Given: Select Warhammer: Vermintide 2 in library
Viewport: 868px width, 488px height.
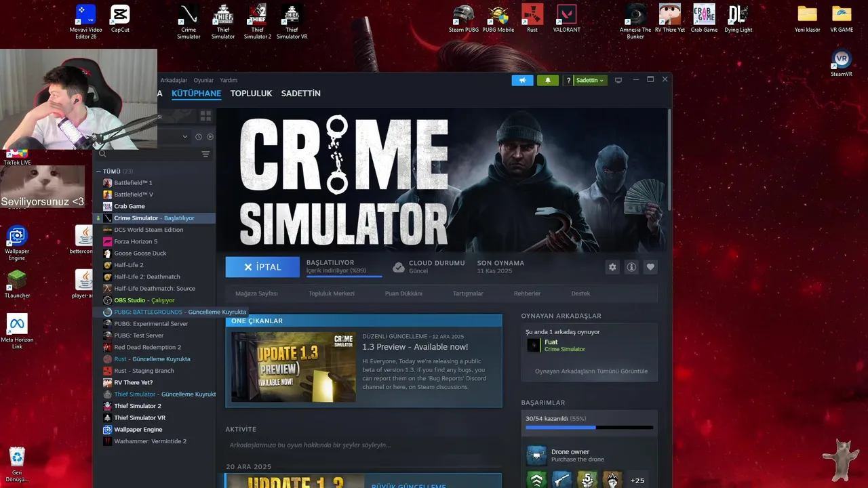Looking at the screenshot, I should point(154,441).
